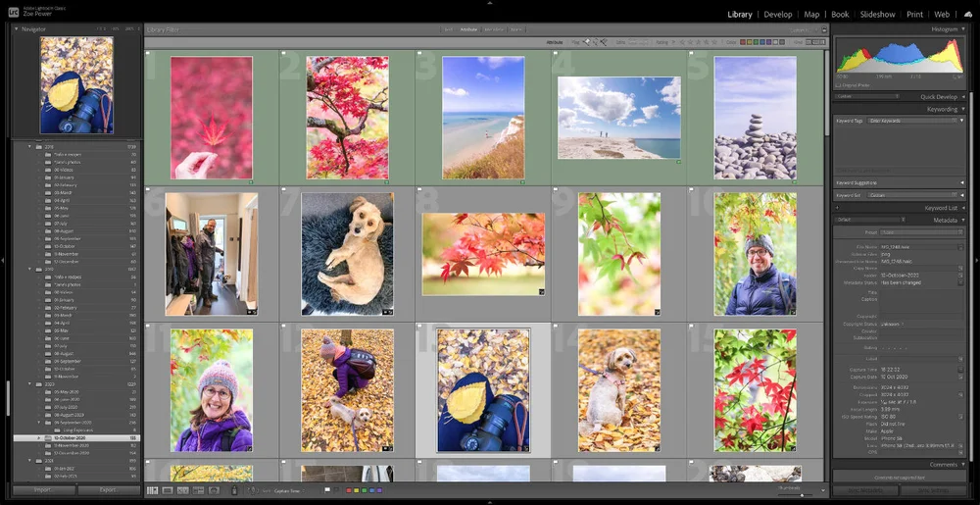
Task: Open the Keyword Set Custom dropdown
Action: (x=912, y=195)
